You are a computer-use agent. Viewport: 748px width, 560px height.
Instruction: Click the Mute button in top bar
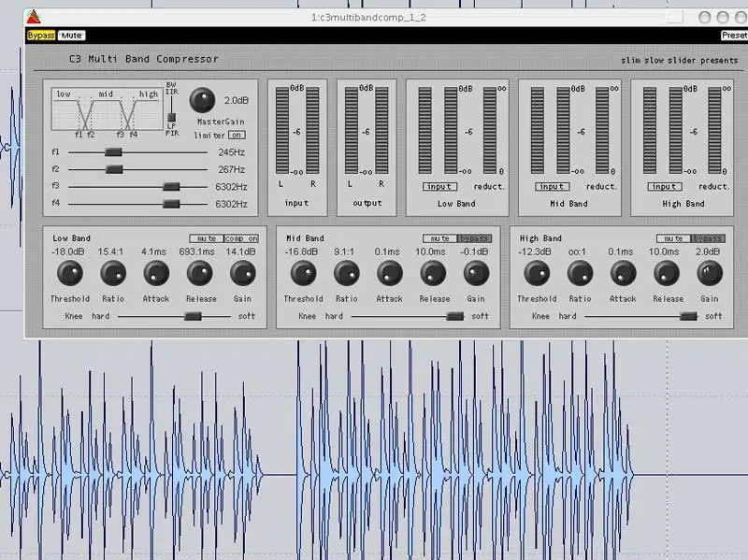point(71,36)
